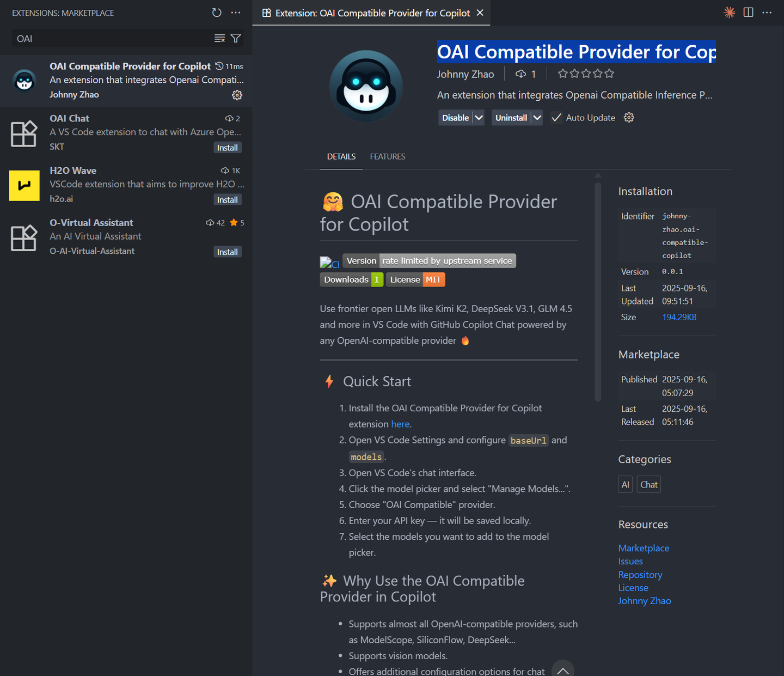Expand the Uninstall options dropdown
The height and width of the screenshot is (676, 784).
click(x=536, y=117)
